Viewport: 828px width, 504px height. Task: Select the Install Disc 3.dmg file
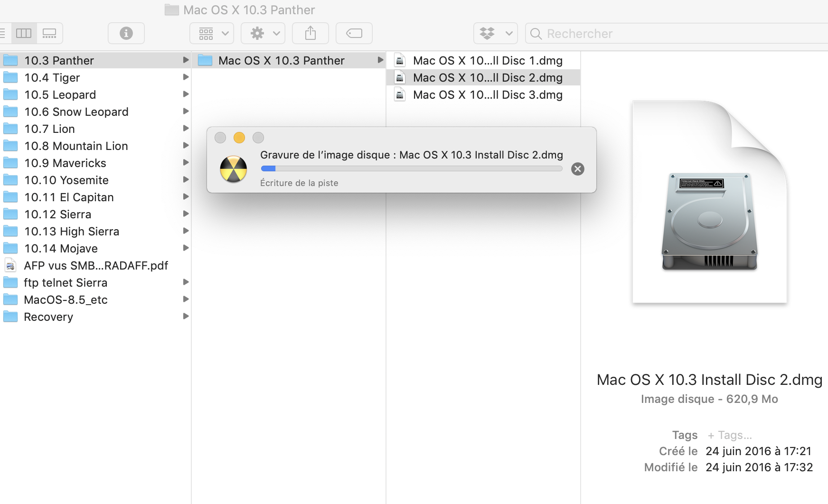tap(483, 94)
